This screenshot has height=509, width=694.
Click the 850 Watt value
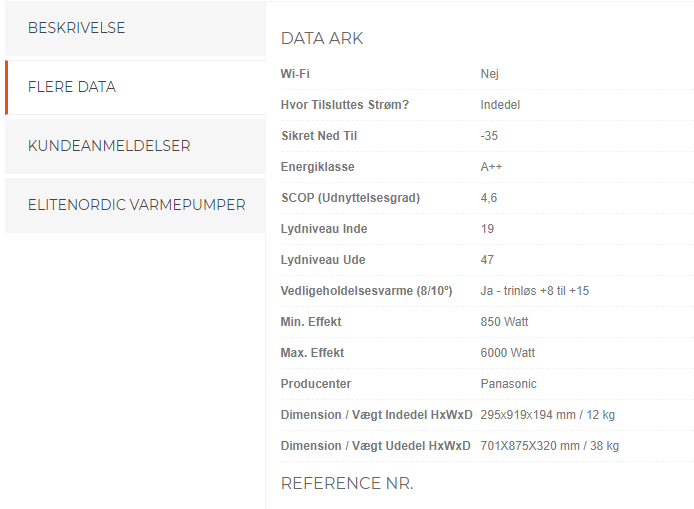pos(505,322)
